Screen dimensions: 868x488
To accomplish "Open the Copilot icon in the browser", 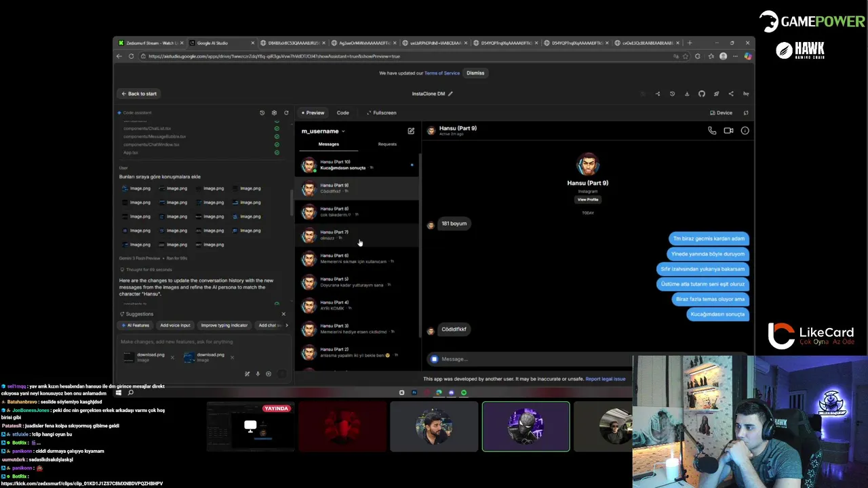I will (x=748, y=56).
